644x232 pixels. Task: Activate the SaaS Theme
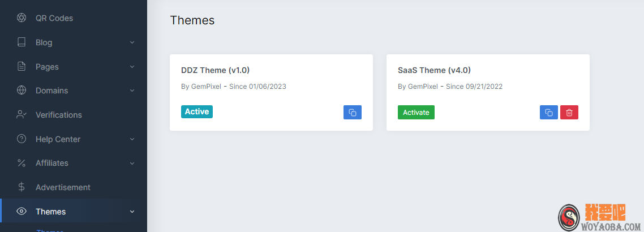coord(416,113)
